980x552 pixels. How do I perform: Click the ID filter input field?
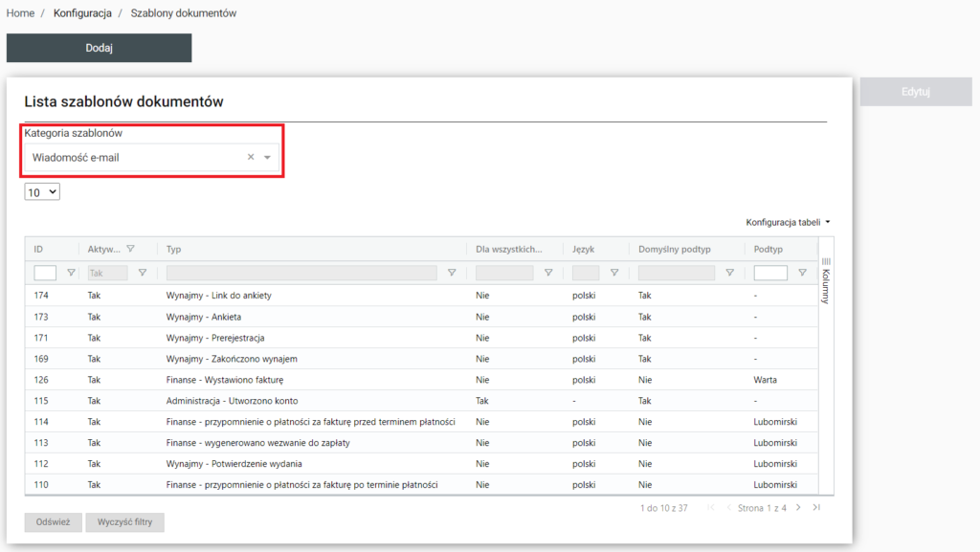[x=45, y=273]
